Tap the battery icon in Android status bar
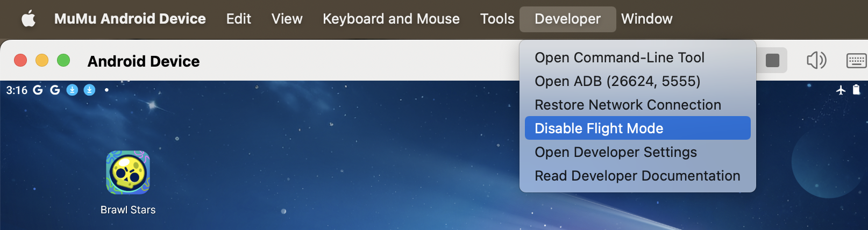Viewport: 868px width, 230px height. (x=856, y=90)
